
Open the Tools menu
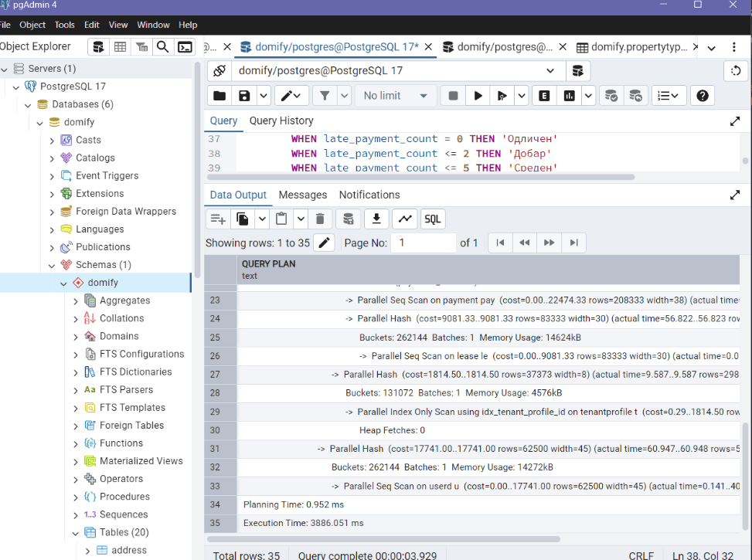click(64, 25)
